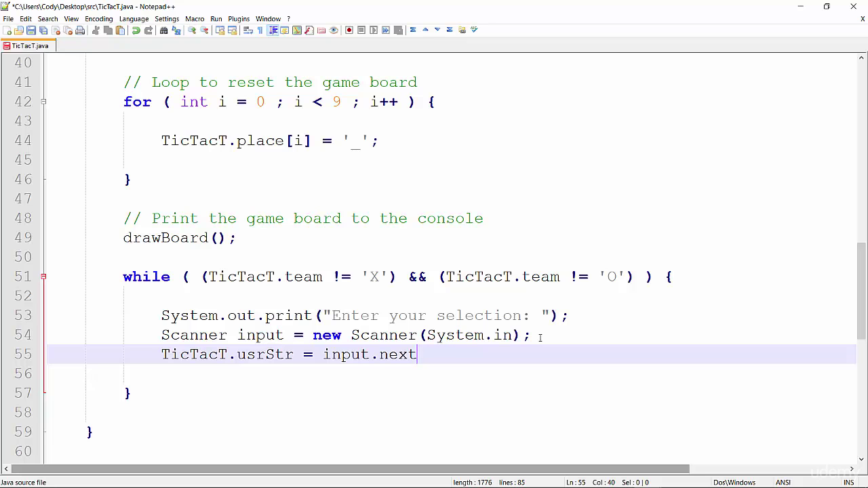Screen dimensions: 868x488
Task: Open Find with the binoculars icon
Action: [x=163, y=30]
